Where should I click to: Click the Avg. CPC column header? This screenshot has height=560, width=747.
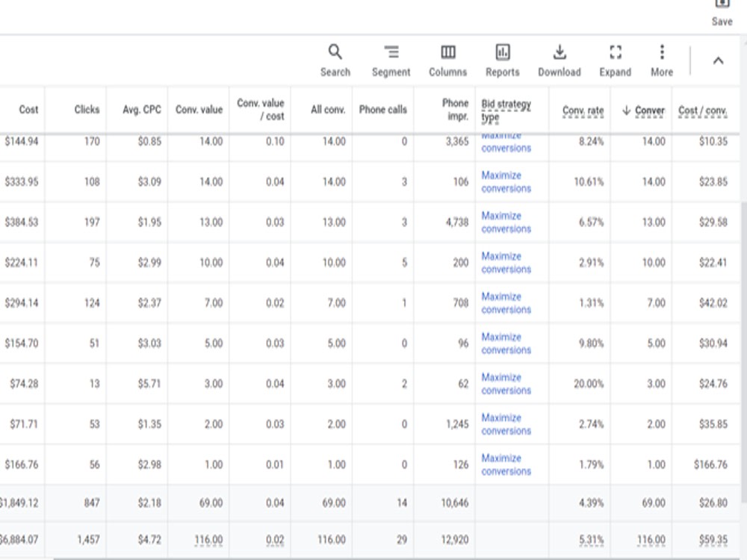(141, 110)
